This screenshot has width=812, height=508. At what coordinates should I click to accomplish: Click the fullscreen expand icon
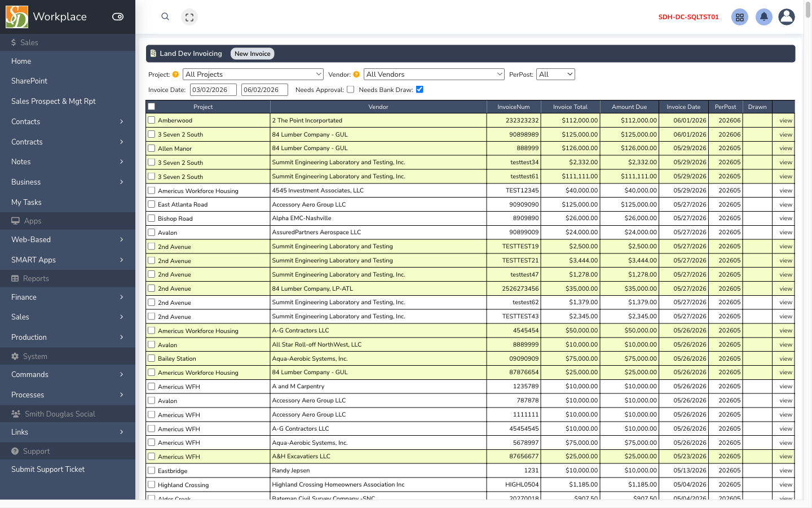tap(189, 17)
